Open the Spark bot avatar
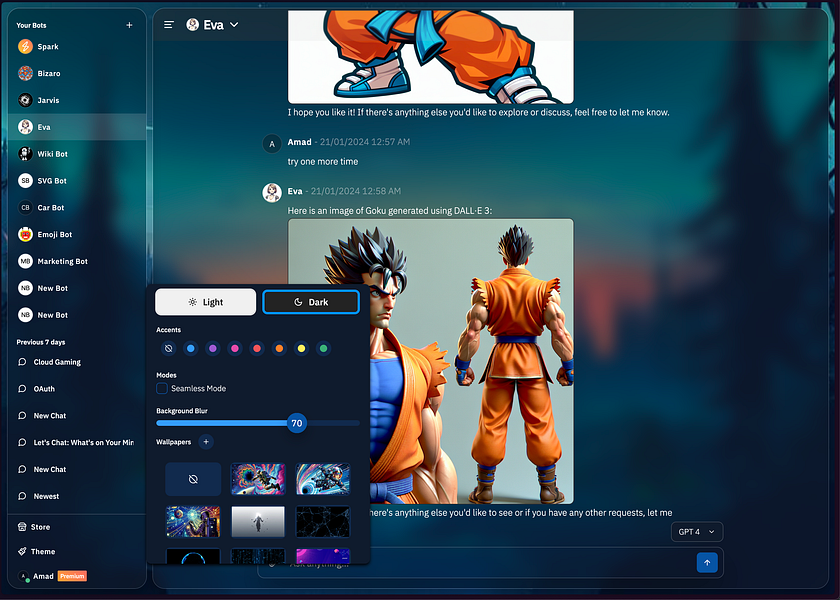This screenshot has height=600, width=840. pos(25,47)
